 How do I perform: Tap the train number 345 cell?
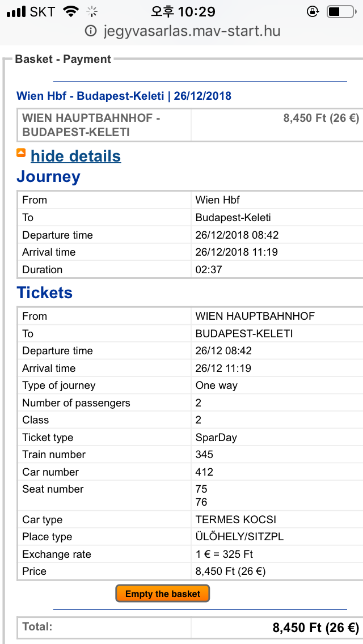[x=204, y=455]
